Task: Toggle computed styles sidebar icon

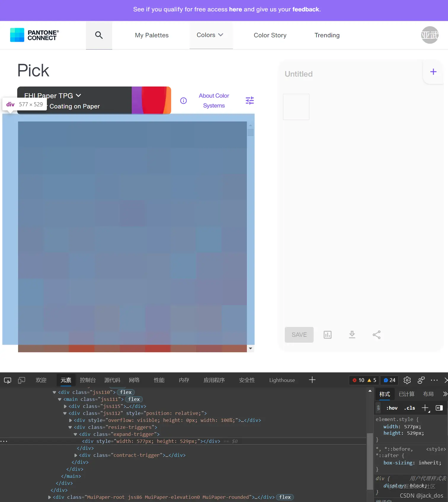Action: (439, 408)
